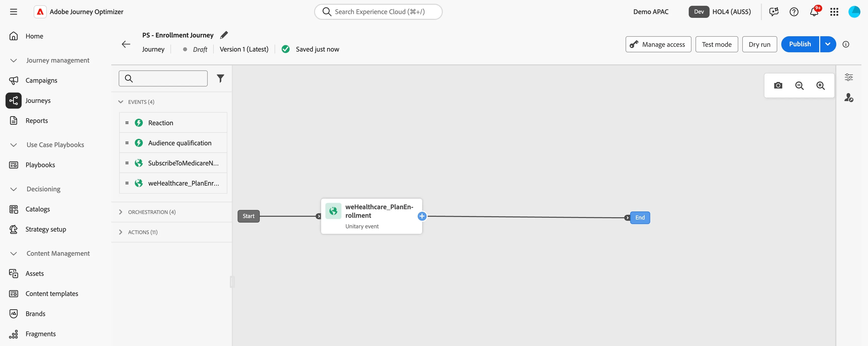Select the SubscribeToMedicareN... event item
The image size is (868, 346).
point(173,163)
